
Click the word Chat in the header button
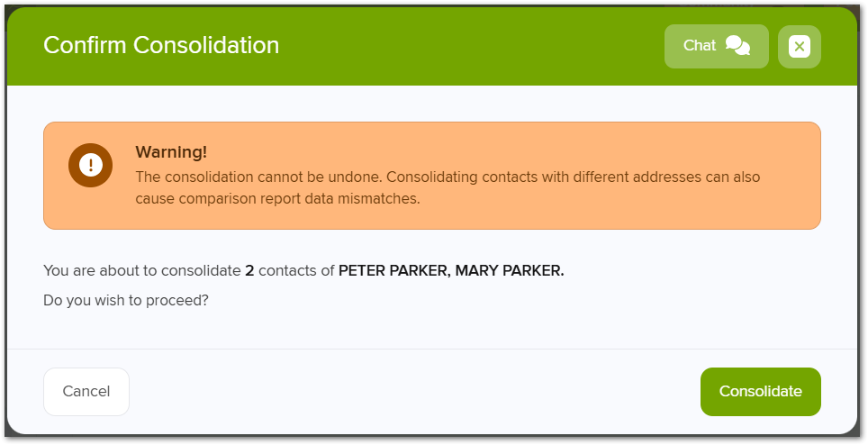coord(699,45)
